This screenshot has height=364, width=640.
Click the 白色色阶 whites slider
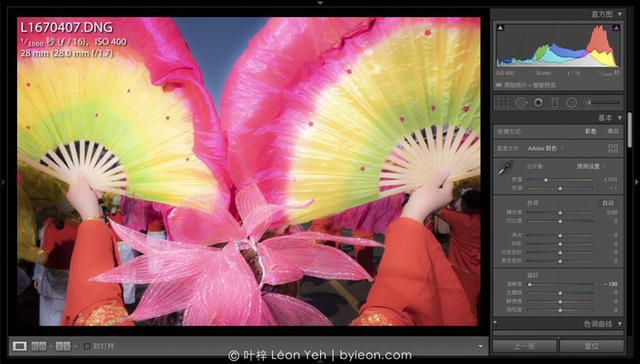[560, 252]
